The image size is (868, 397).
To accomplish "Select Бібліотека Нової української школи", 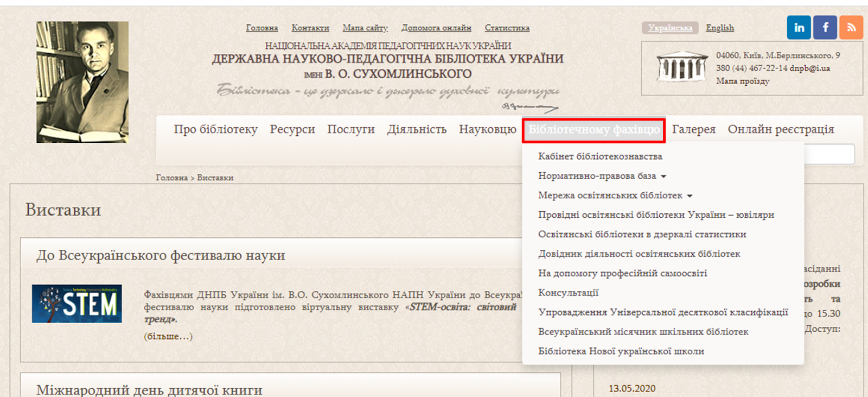I will (621, 351).
